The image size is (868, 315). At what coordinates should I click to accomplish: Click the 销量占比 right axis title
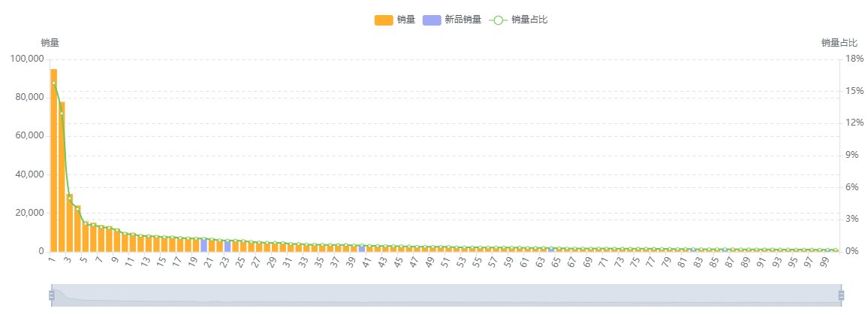pyautogui.click(x=839, y=43)
